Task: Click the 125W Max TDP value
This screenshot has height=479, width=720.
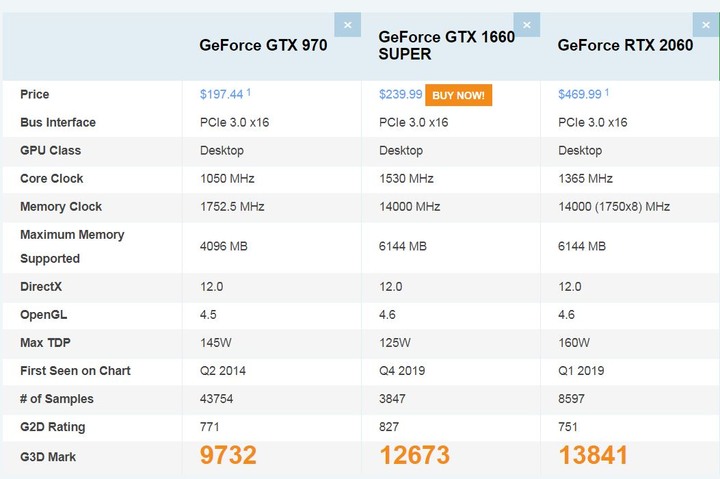Action: click(395, 343)
